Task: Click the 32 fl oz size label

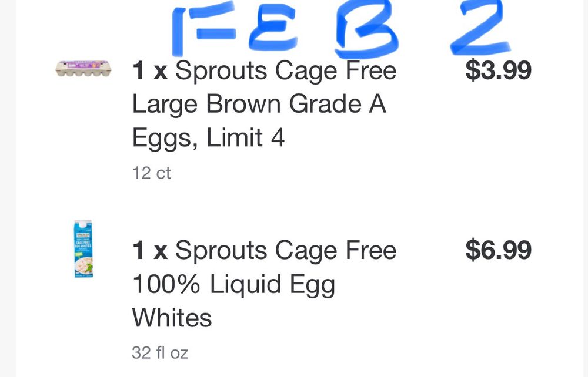Action: (x=160, y=353)
